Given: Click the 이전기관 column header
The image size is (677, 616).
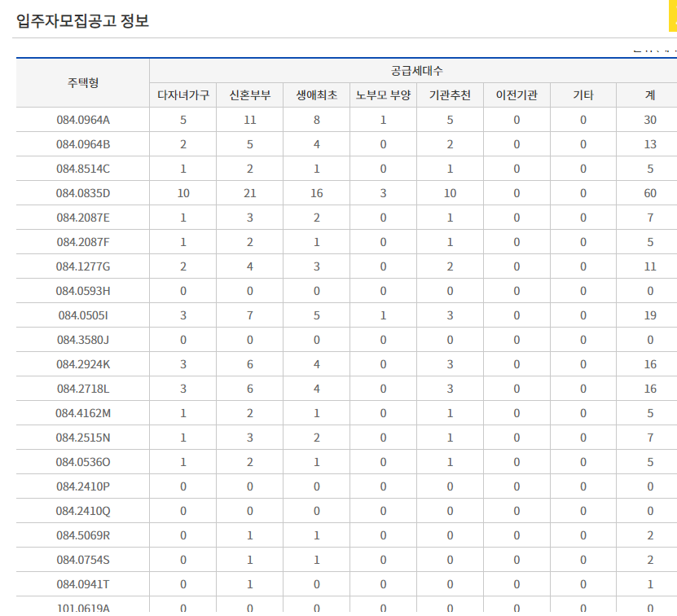Looking at the screenshot, I should coord(517,95).
